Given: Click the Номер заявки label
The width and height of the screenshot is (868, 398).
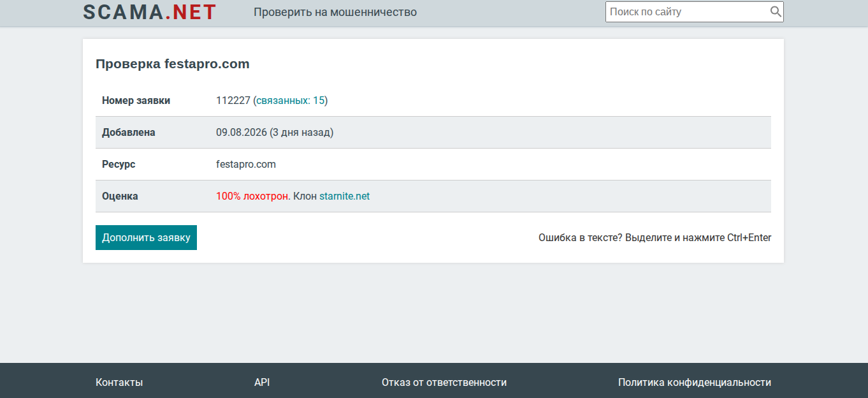Looking at the screenshot, I should click(x=136, y=100).
